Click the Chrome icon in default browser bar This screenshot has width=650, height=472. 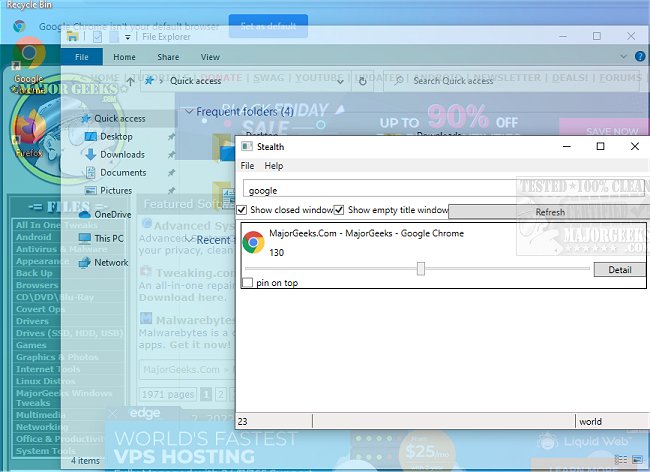(19, 27)
